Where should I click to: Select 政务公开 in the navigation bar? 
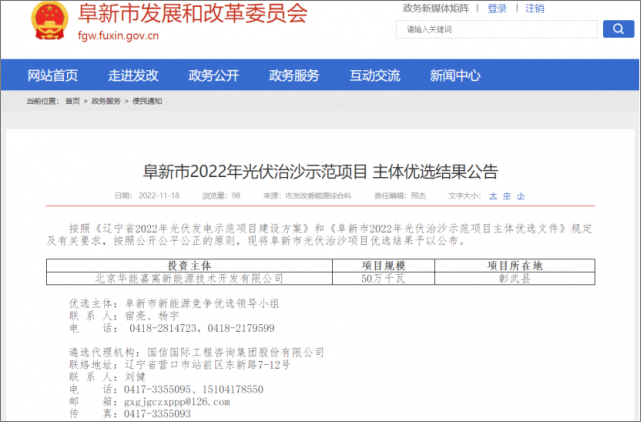click(x=214, y=76)
